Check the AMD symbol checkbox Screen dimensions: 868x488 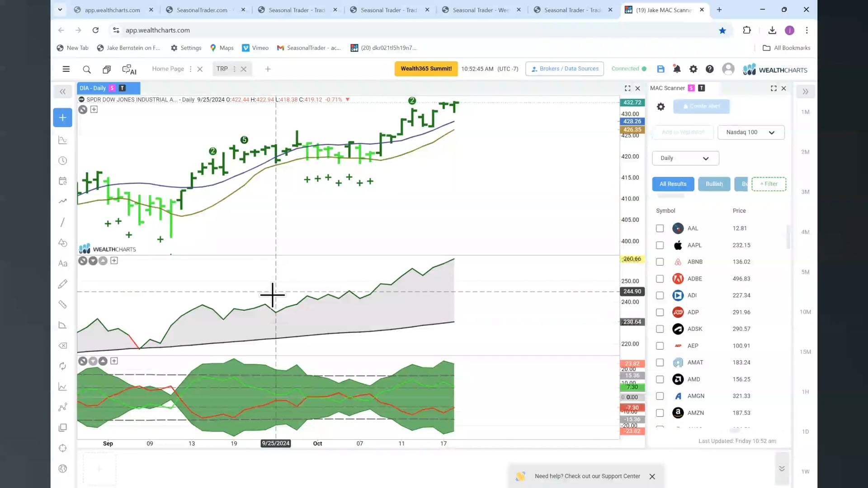(x=660, y=380)
